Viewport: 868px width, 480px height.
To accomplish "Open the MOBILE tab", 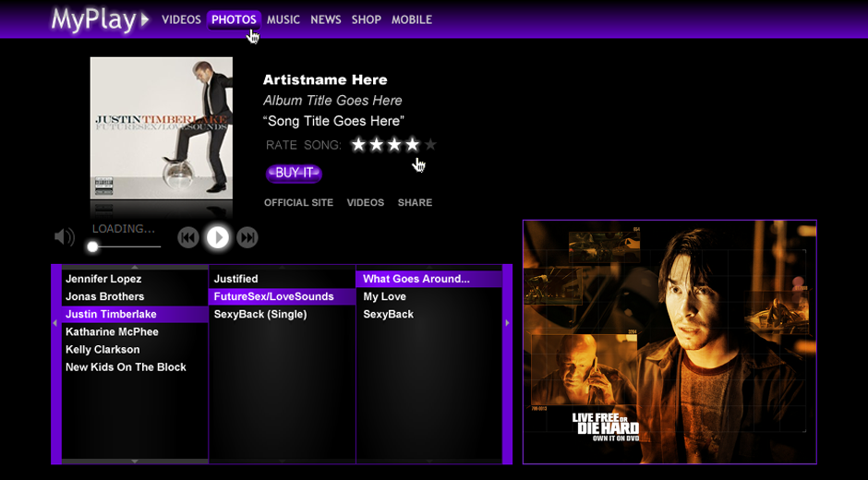I will 411,19.
